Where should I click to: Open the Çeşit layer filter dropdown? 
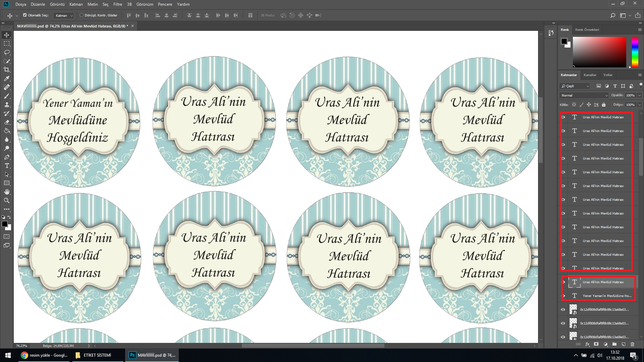(575, 86)
